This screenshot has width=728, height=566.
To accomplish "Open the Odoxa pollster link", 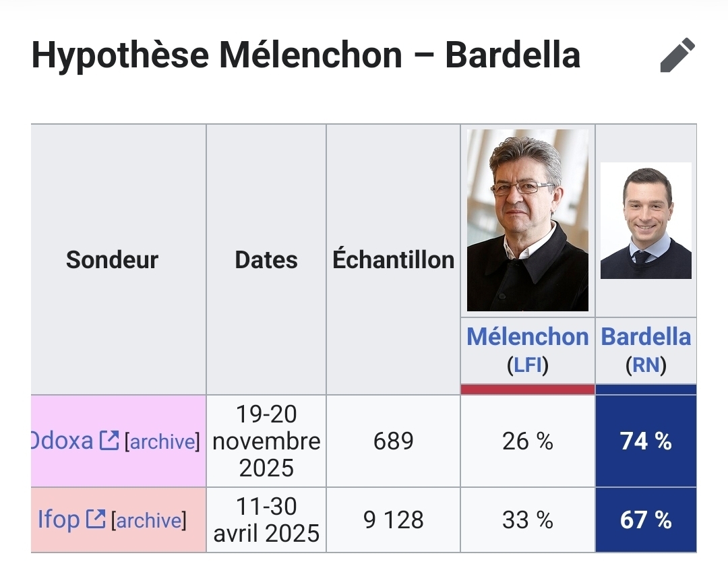I will pyautogui.click(x=62, y=441).
